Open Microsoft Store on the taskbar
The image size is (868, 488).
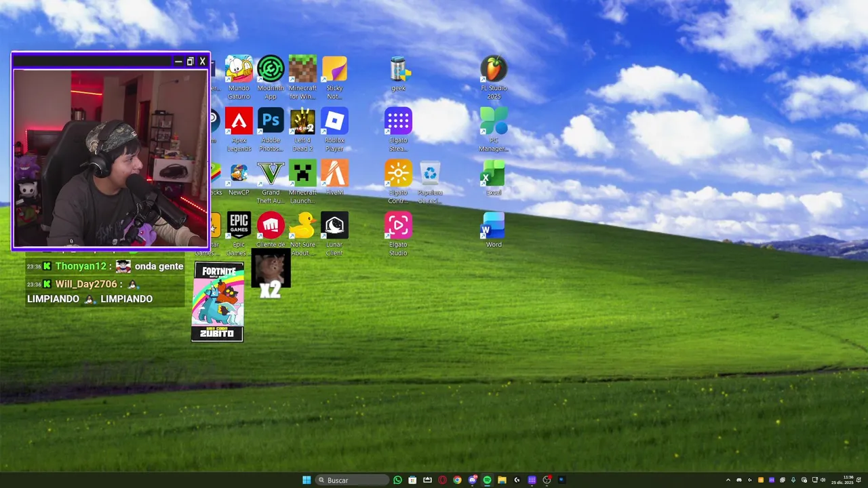coord(412,480)
